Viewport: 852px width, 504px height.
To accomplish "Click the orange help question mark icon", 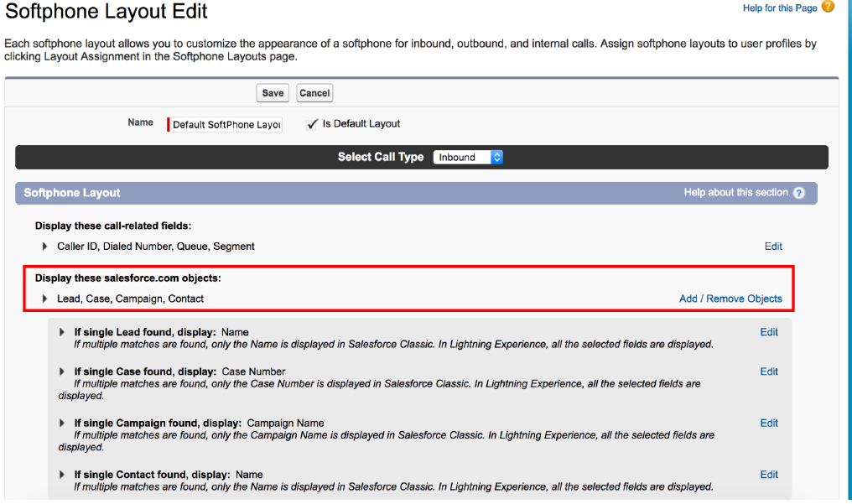I will tap(828, 8).
